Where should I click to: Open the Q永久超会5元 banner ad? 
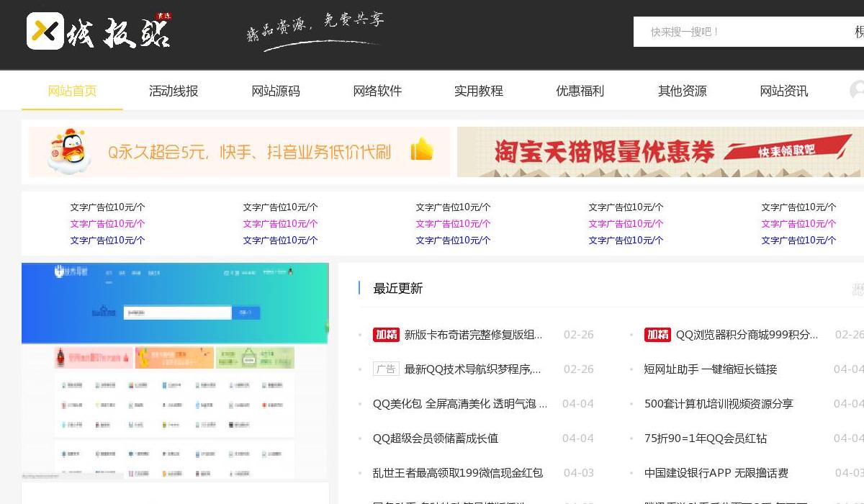239,152
